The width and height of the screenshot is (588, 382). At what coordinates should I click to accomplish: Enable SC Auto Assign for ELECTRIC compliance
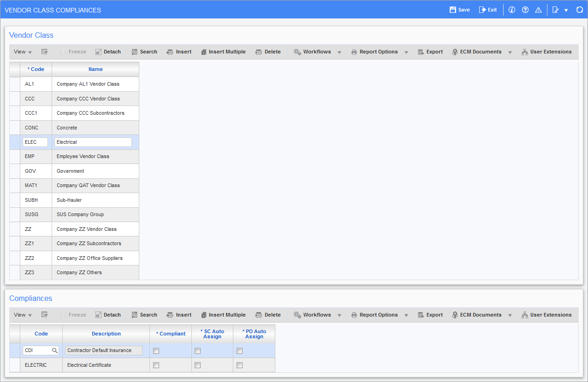pos(197,365)
